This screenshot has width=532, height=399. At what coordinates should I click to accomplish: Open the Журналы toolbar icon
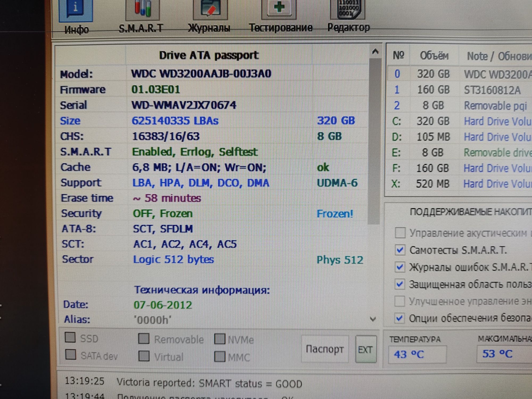210,10
